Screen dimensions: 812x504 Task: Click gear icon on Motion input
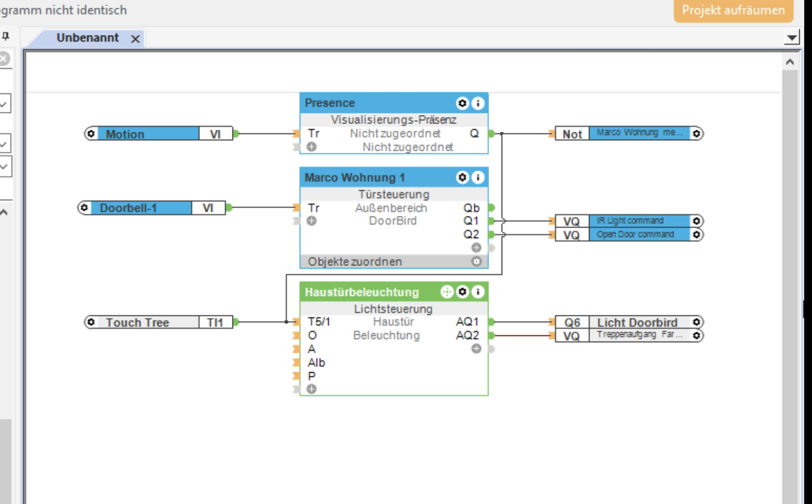click(91, 134)
